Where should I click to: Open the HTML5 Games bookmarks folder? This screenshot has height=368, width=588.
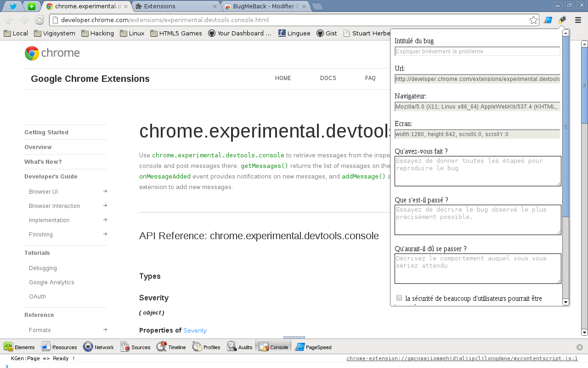[x=176, y=33]
